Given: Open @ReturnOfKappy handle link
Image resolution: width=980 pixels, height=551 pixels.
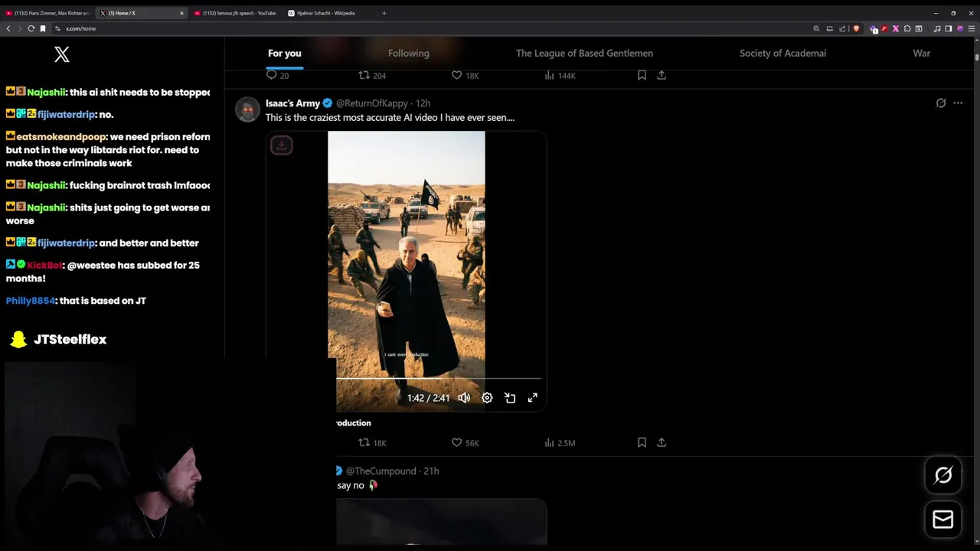Looking at the screenshot, I should tap(372, 103).
